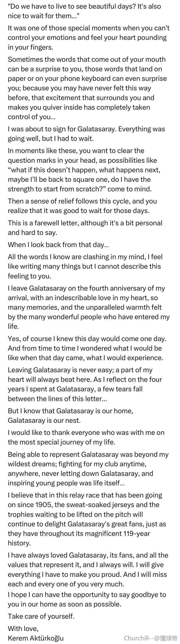Click the Kerem Aktürkoğlu signature name
Screen dimensions: 180x644
pyautogui.click(x=36, y=638)
